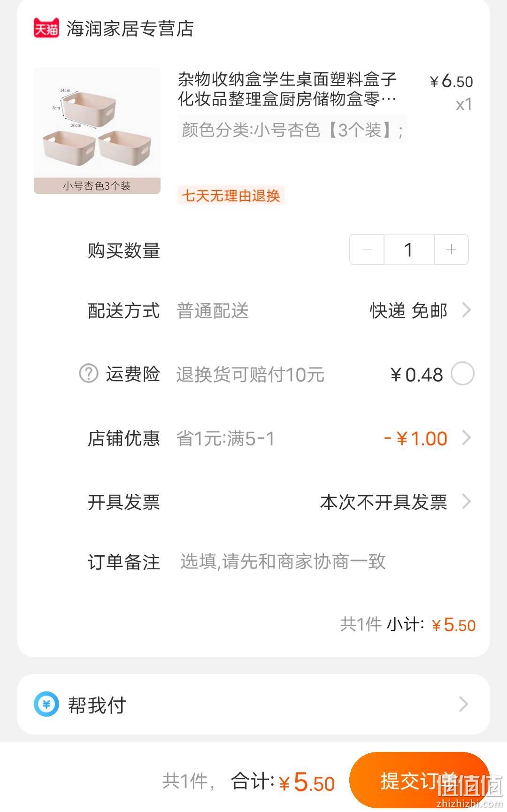Tap the 提交订单 submit order button
Screen dimensions: 507x812
pos(419,781)
